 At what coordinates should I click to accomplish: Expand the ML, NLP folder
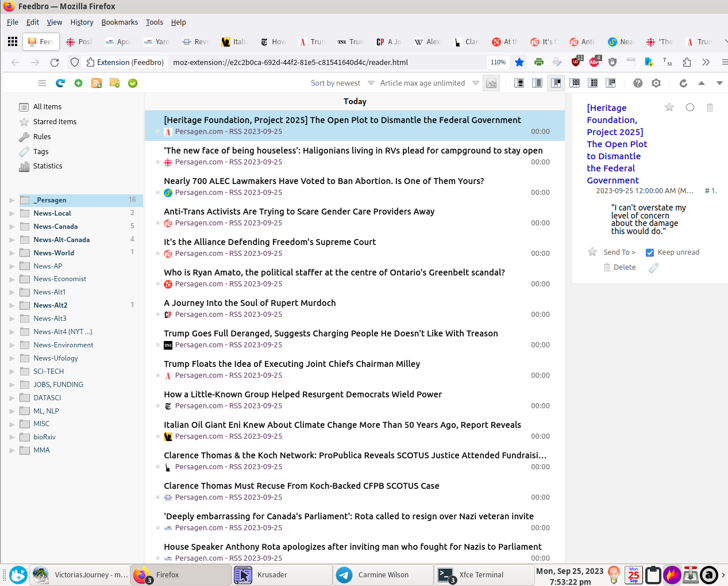tap(11, 411)
